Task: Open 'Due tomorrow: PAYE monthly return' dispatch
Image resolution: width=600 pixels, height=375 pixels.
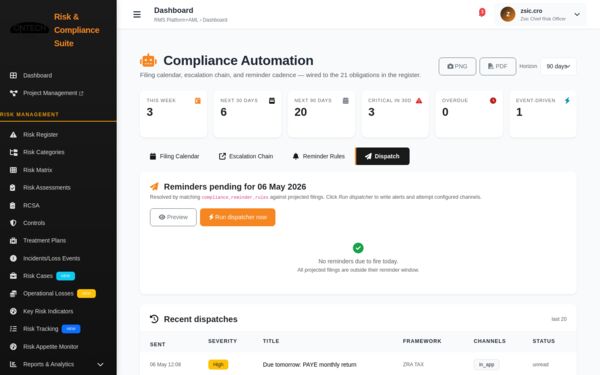Action: [310, 365]
